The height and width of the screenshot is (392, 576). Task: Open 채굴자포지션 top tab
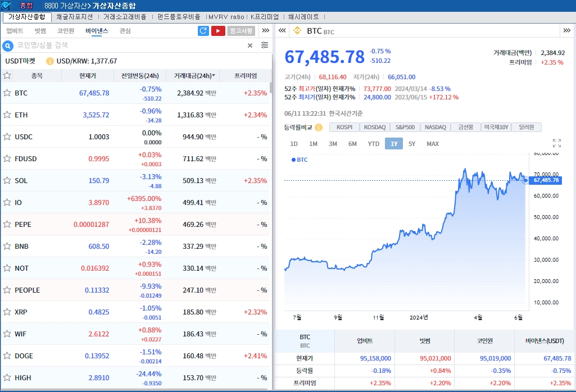click(x=75, y=17)
